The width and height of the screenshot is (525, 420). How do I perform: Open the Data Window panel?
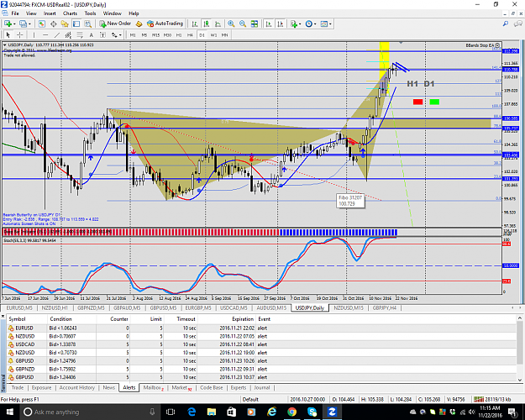[x=53, y=24]
